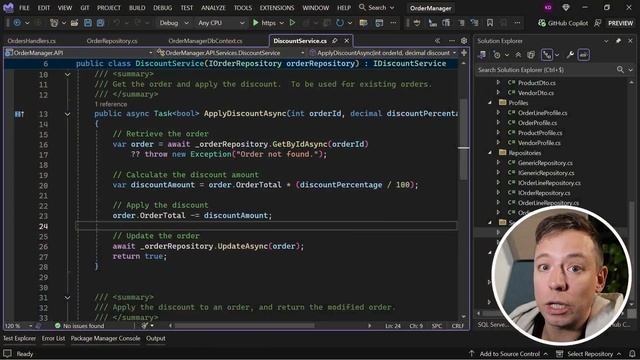The height and width of the screenshot is (360, 640).
Task: Click the notifications bell in status bar
Action: coord(632,353)
